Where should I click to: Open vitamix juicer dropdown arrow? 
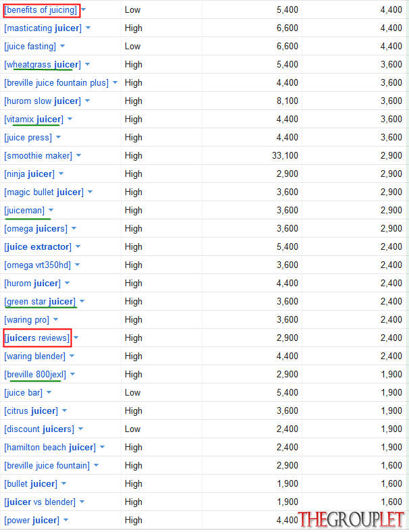[70, 119]
